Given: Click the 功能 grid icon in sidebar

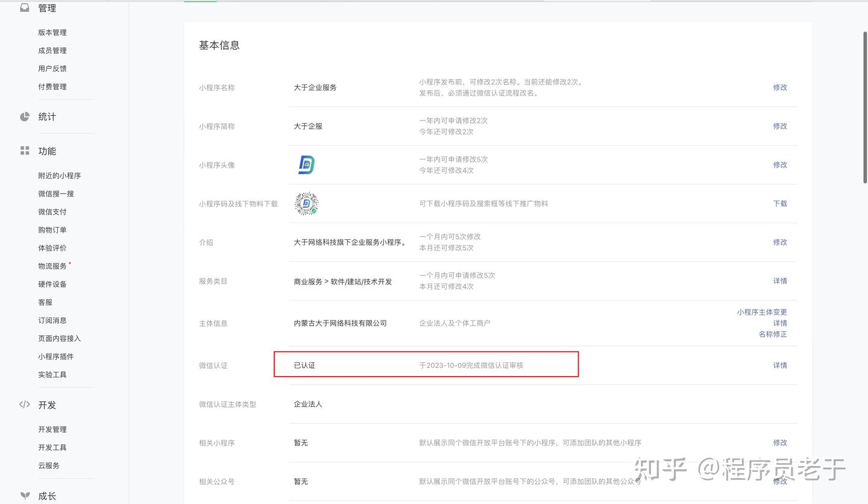Looking at the screenshot, I should click(25, 151).
